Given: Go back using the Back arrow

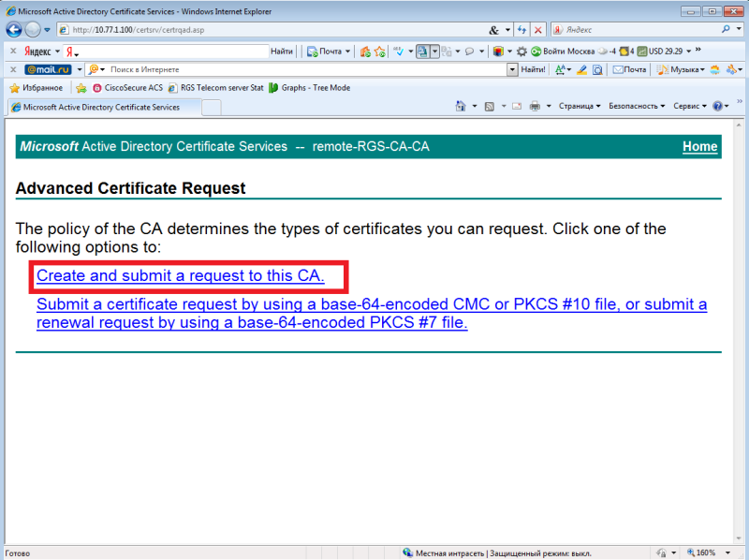Looking at the screenshot, I should [x=14, y=30].
